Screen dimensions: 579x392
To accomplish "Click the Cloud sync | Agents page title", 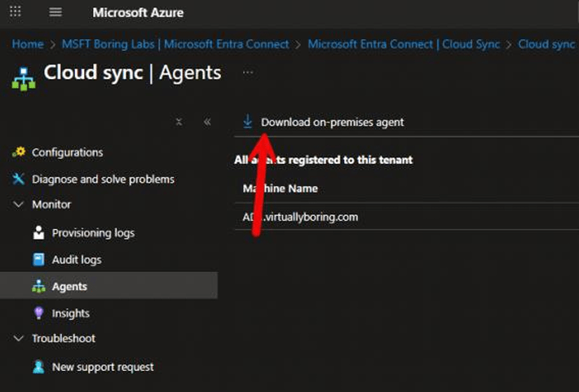I will [x=132, y=73].
